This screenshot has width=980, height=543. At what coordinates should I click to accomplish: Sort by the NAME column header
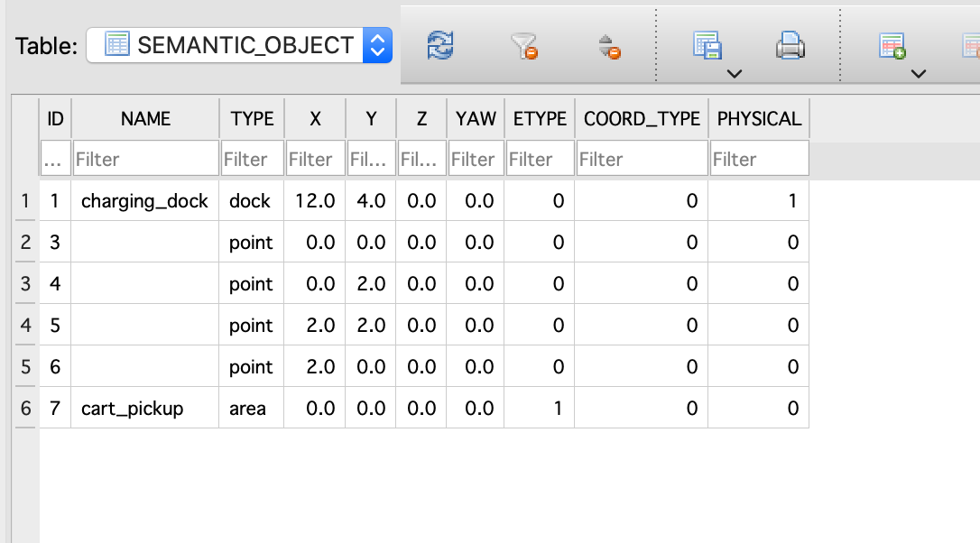click(145, 119)
